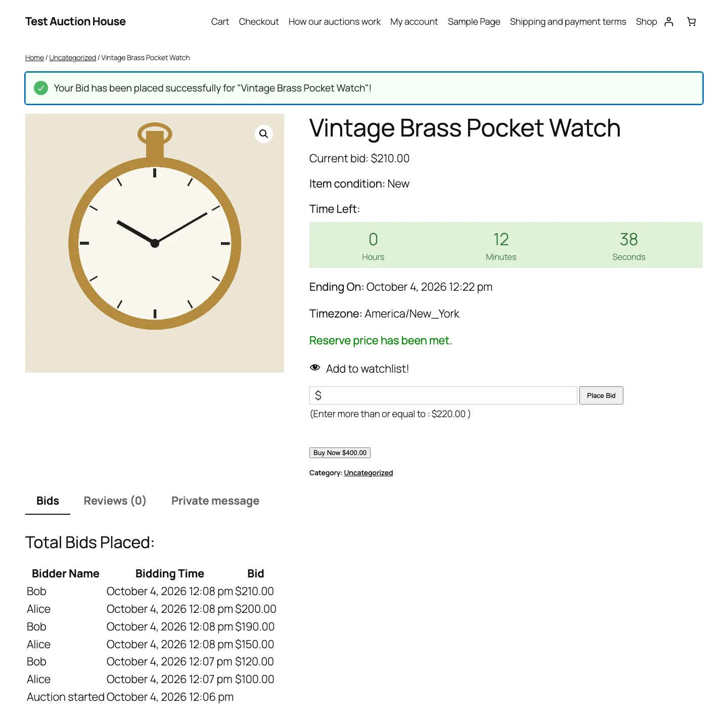The height and width of the screenshot is (718, 728).
Task: Click the watchlist eye icon
Action: pos(315,368)
